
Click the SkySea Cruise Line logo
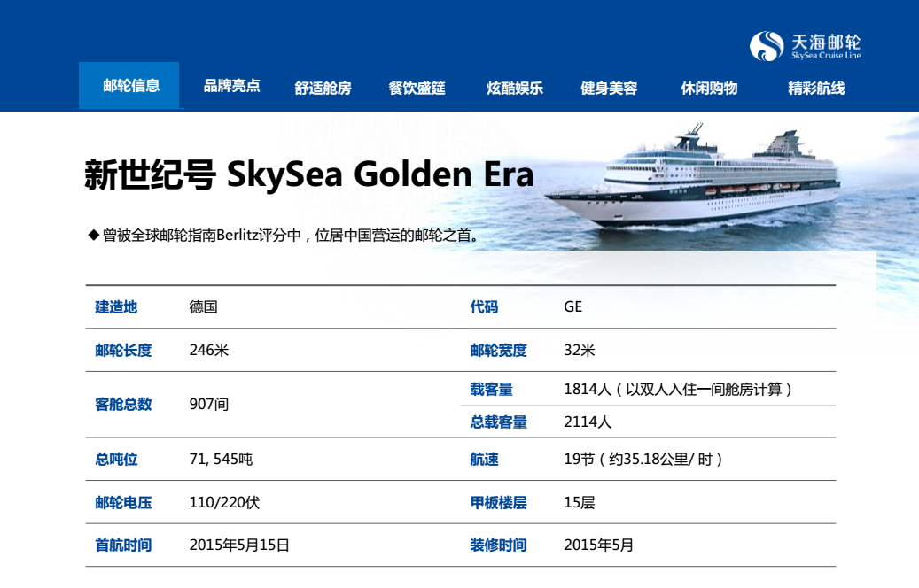[805, 46]
